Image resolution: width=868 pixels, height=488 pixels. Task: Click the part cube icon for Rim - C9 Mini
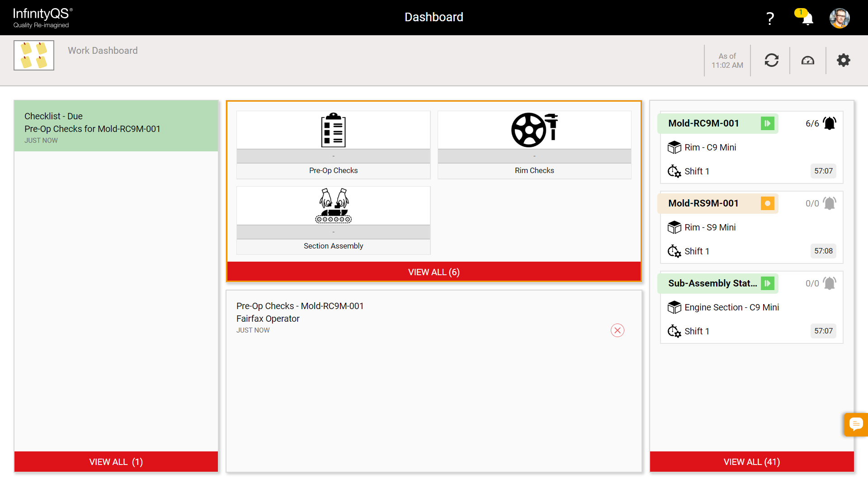tap(675, 147)
